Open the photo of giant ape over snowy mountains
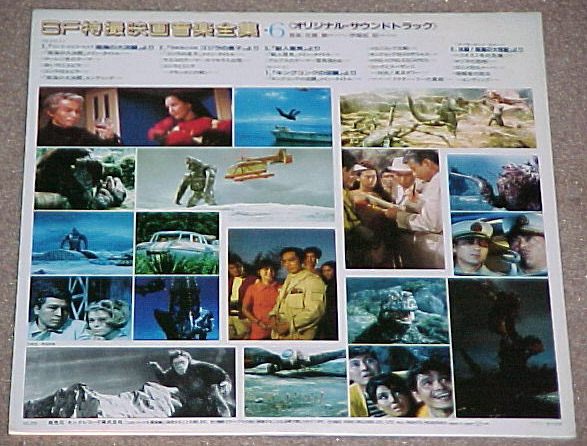Viewport: 587px width, 446px height. (130, 382)
